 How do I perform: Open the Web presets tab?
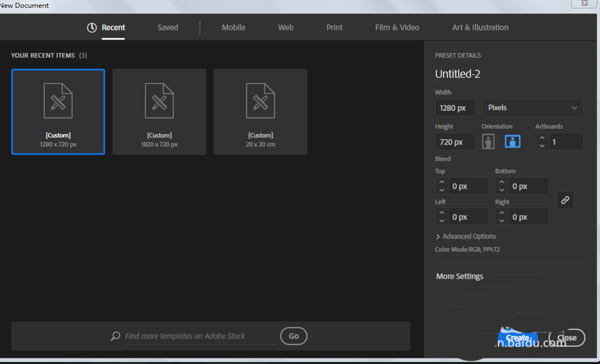pyautogui.click(x=286, y=28)
